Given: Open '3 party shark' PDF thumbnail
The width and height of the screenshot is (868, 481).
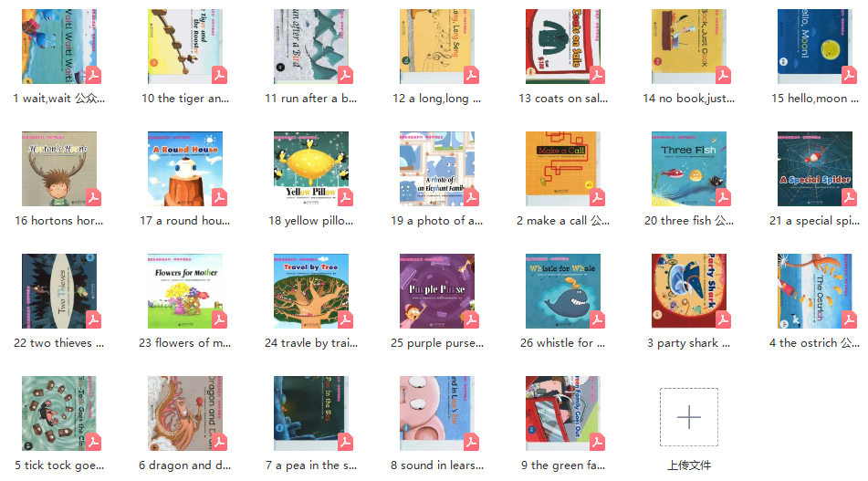Looking at the screenshot, I should (x=688, y=291).
